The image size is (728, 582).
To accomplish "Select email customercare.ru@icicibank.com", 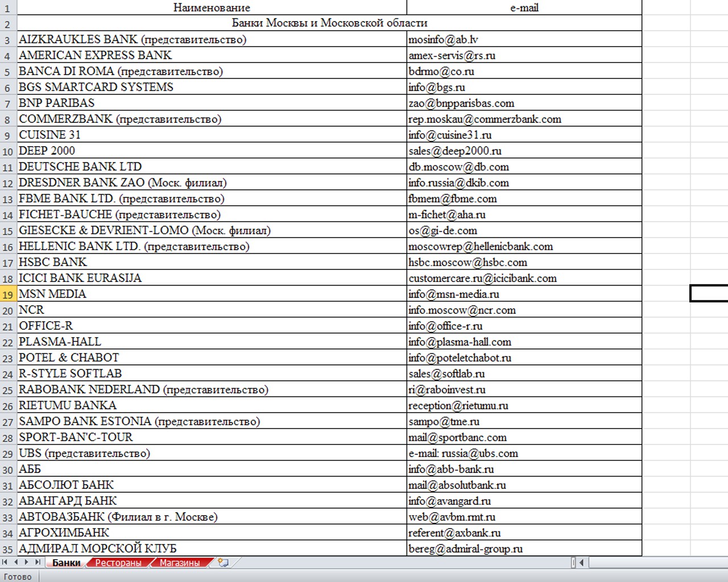I will [x=524, y=278].
